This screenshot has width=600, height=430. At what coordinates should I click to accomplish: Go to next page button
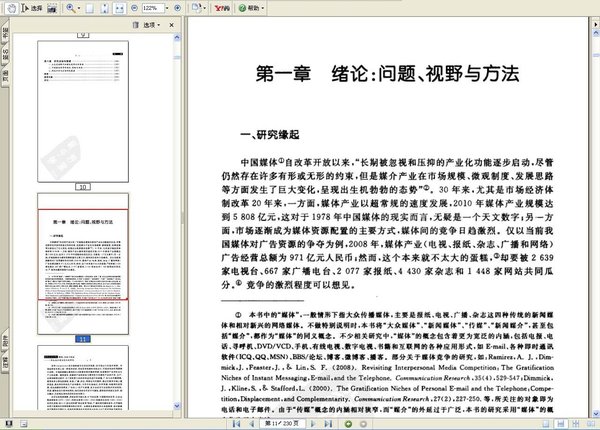pos(313,423)
